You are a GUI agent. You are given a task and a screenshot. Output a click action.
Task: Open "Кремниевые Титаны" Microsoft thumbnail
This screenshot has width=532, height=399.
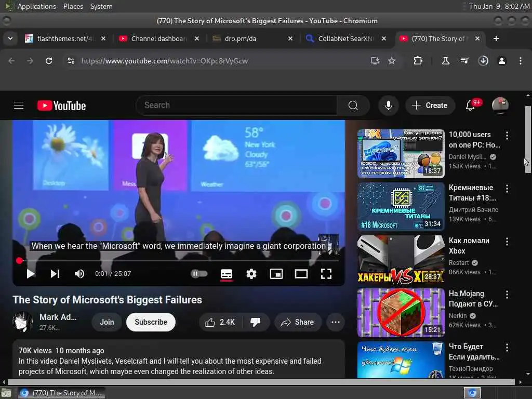click(401, 207)
